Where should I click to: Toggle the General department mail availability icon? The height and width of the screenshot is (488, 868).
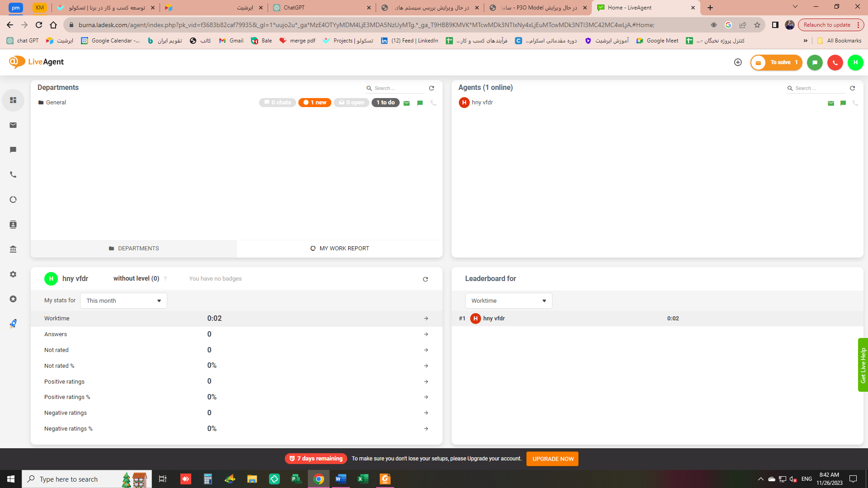click(x=406, y=103)
